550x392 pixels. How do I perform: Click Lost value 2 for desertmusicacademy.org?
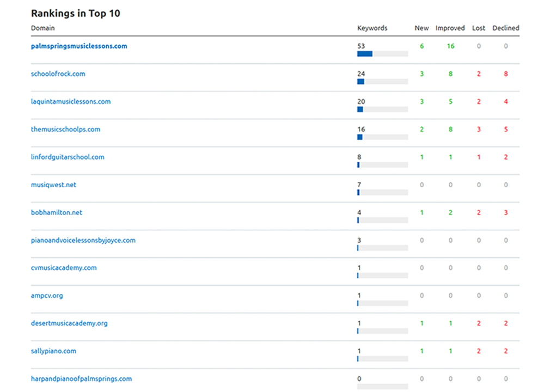(479, 323)
